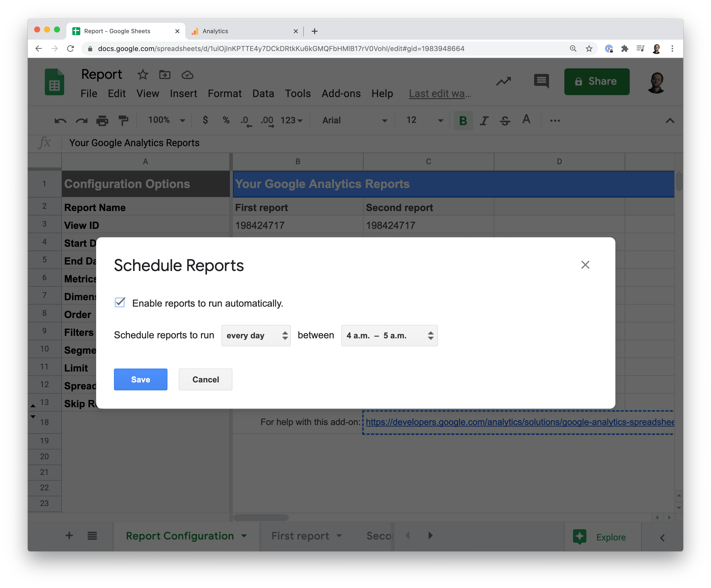Format as percent icon

[226, 120]
